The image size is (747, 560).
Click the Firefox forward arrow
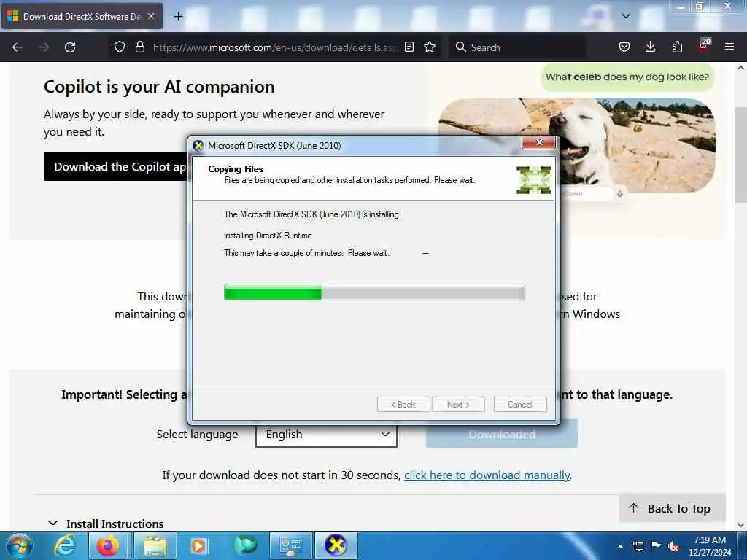click(x=44, y=47)
